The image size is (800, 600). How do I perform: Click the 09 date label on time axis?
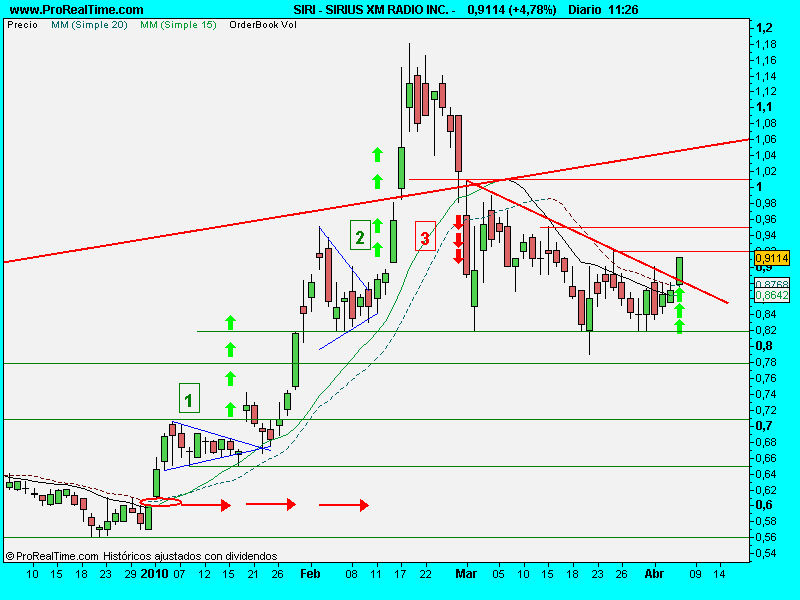point(695,574)
